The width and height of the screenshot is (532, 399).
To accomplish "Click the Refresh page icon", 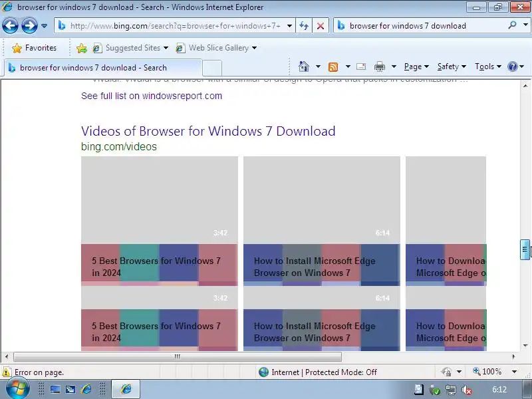I will click(304, 26).
